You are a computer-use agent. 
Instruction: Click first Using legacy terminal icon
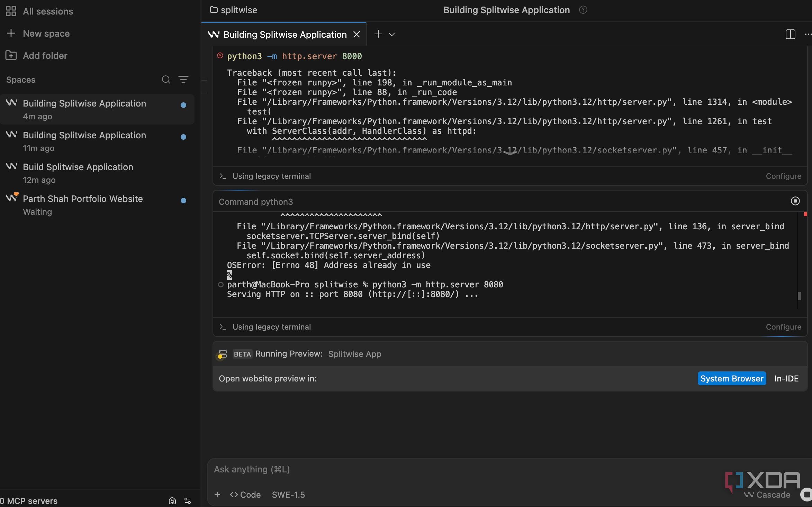click(x=223, y=176)
